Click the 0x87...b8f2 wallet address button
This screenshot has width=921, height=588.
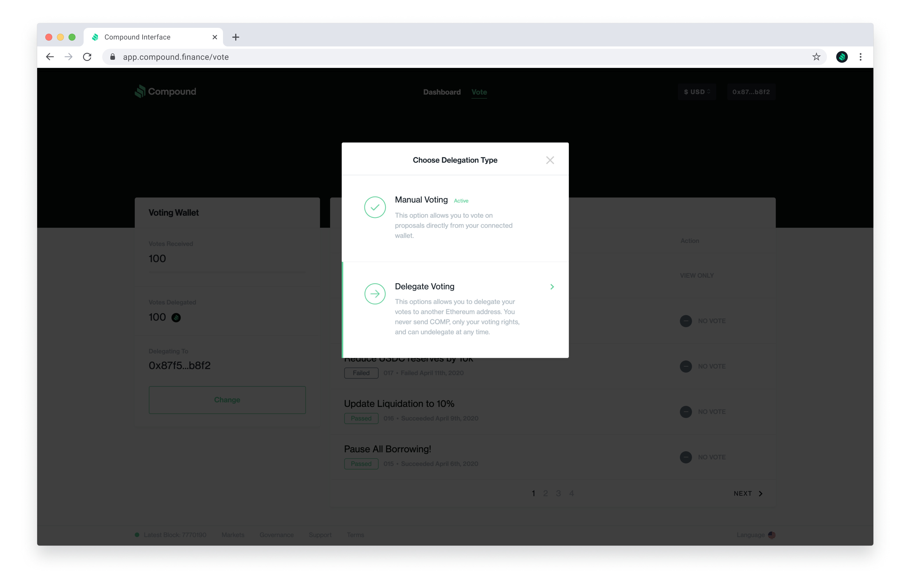pyautogui.click(x=751, y=92)
